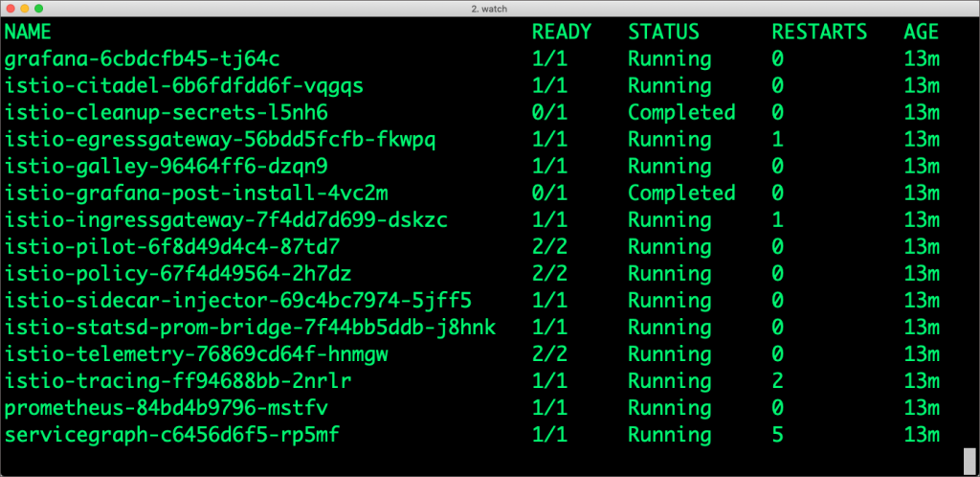Click the AGE column header
This screenshot has width=980, height=477.
pyautogui.click(x=922, y=32)
